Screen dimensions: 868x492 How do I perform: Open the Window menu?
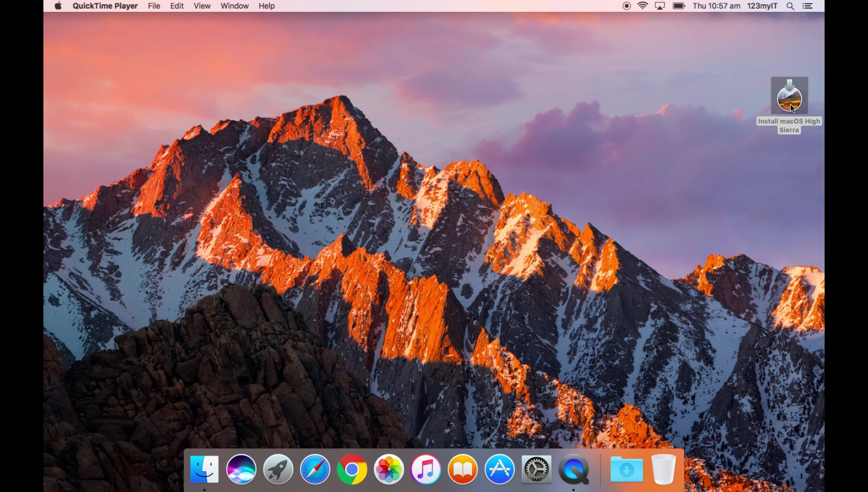tap(234, 6)
